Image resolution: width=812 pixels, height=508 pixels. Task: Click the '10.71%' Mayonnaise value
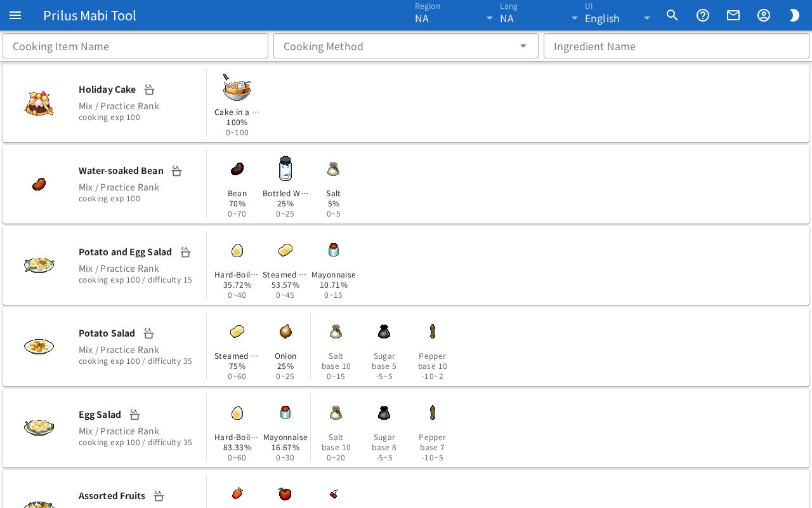pyautogui.click(x=334, y=285)
